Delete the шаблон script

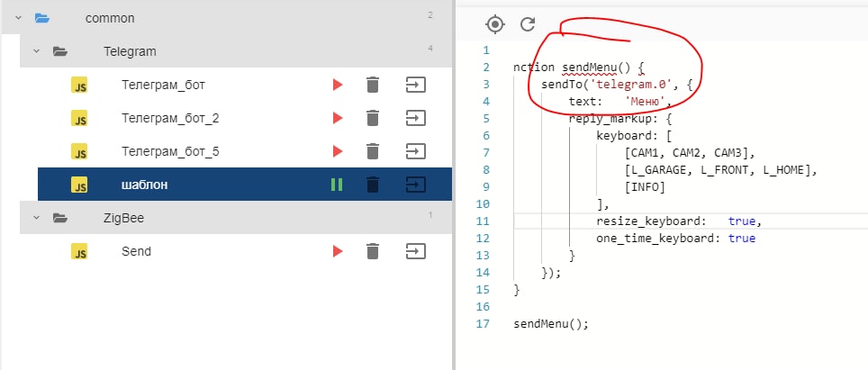373,185
